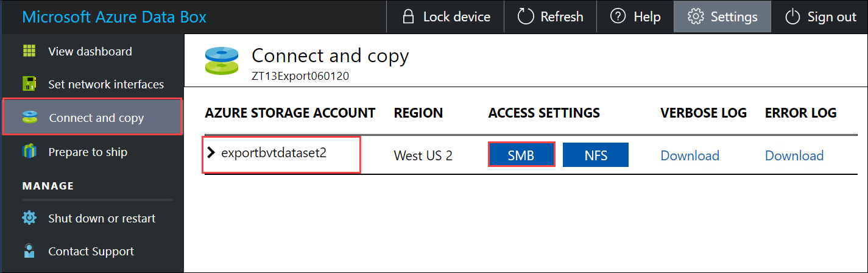Click the Prepare to ship gift icon
The width and height of the screenshot is (868, 273).
click(x=29, y=152)
